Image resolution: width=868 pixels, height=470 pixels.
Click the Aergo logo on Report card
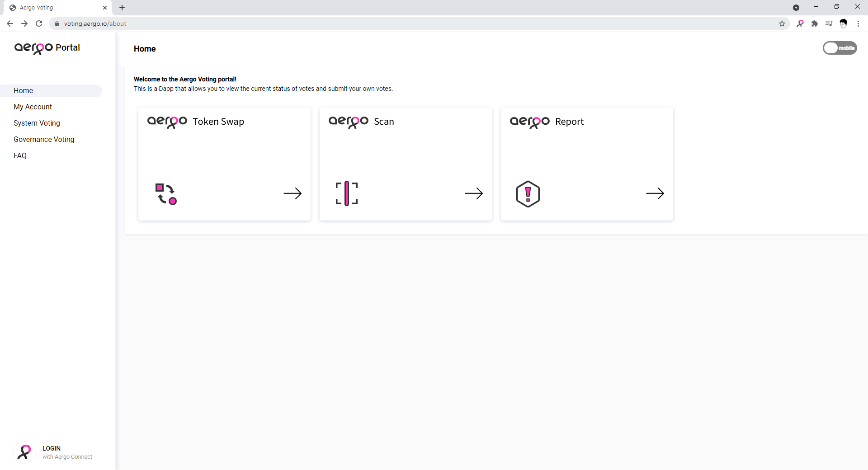tap(530, 122)
